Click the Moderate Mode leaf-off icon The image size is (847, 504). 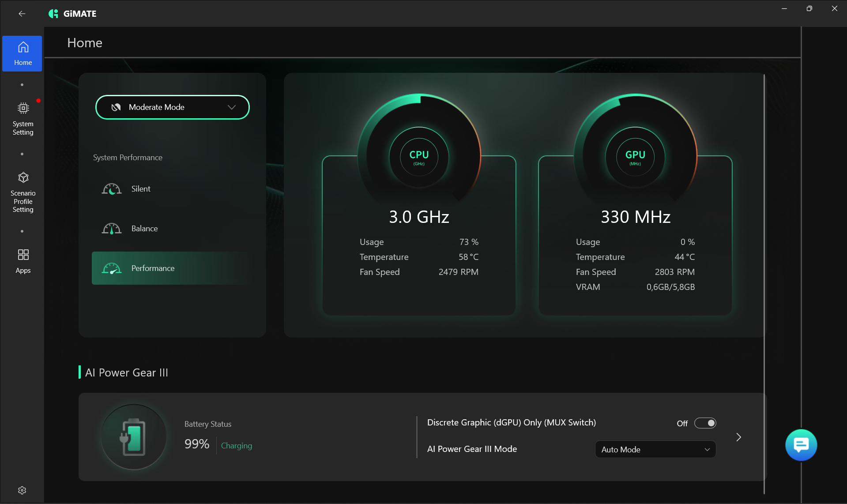116,107
